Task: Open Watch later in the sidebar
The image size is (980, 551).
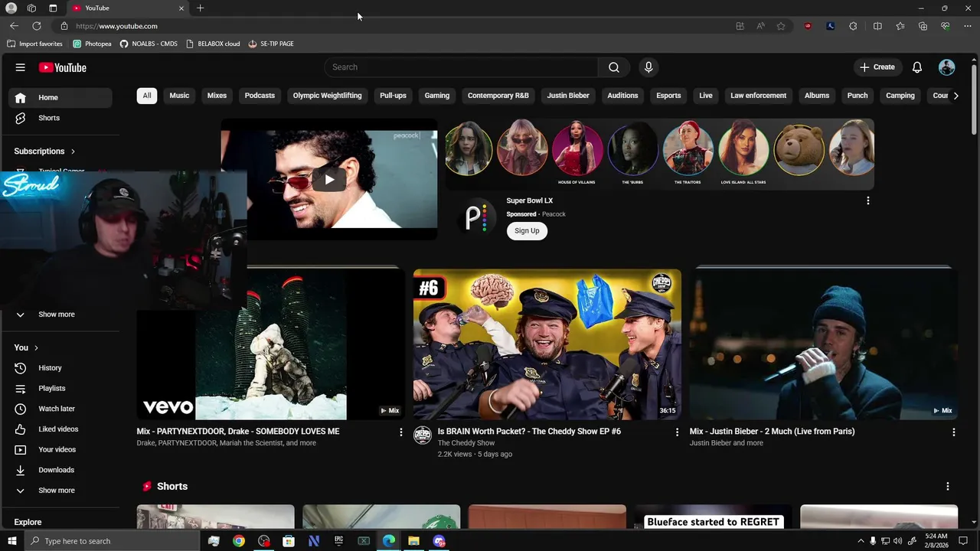Action: pos(60,409)
